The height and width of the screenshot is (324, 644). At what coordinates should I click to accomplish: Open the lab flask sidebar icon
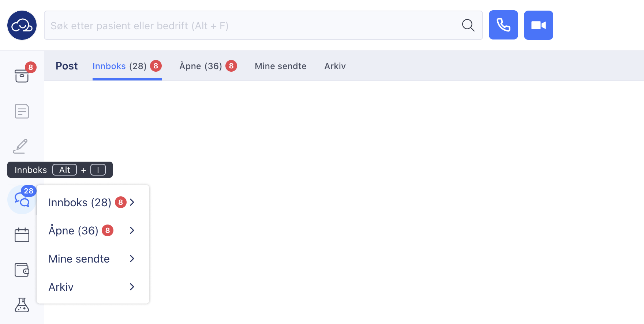point(22,305)
